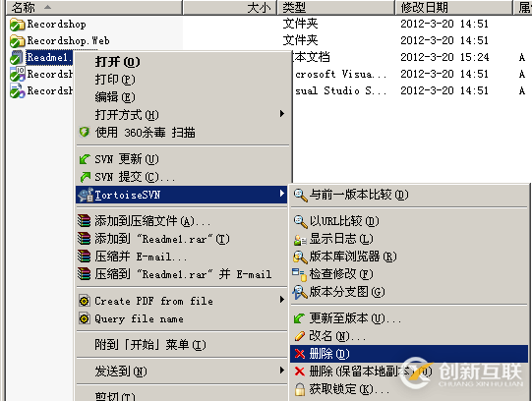
Task: Expand the 发送到 (Send to) submenu arrow
Action: pos(282,370)
